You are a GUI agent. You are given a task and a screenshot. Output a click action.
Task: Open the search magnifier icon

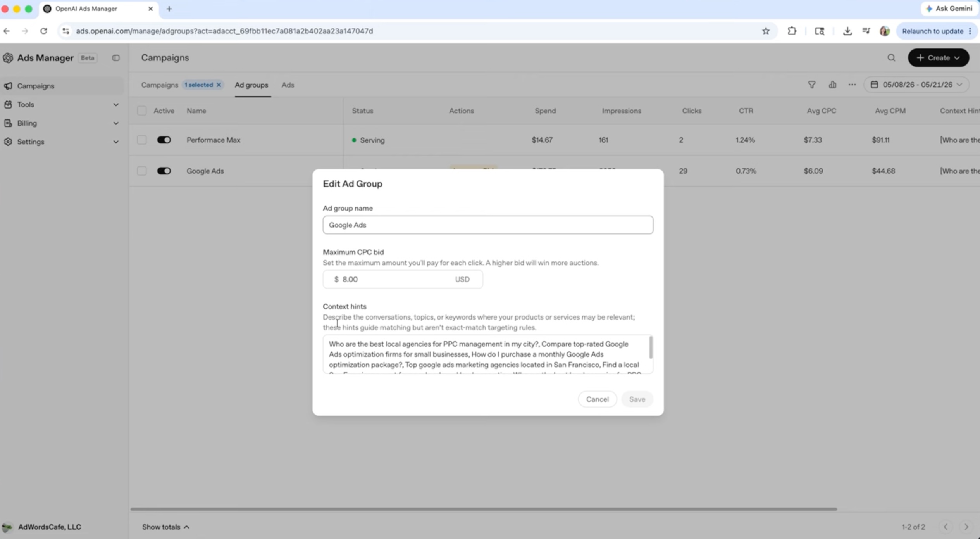[891, 58]
